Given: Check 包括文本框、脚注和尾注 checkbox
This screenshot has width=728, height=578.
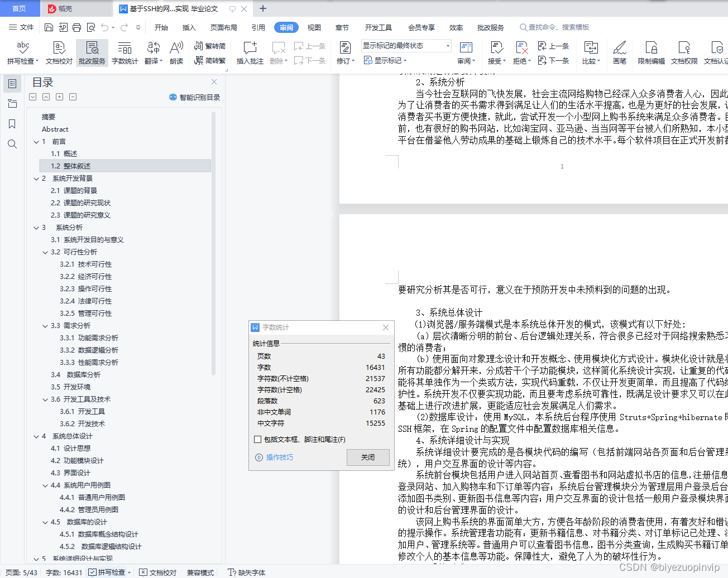Looking at the screenshot, I should click(x=257, y=440).
